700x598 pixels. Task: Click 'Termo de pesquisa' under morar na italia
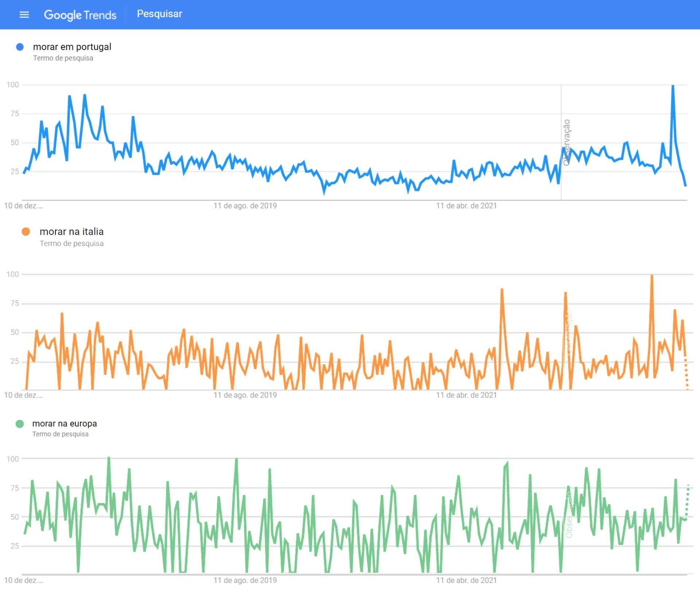pos(71,243)
